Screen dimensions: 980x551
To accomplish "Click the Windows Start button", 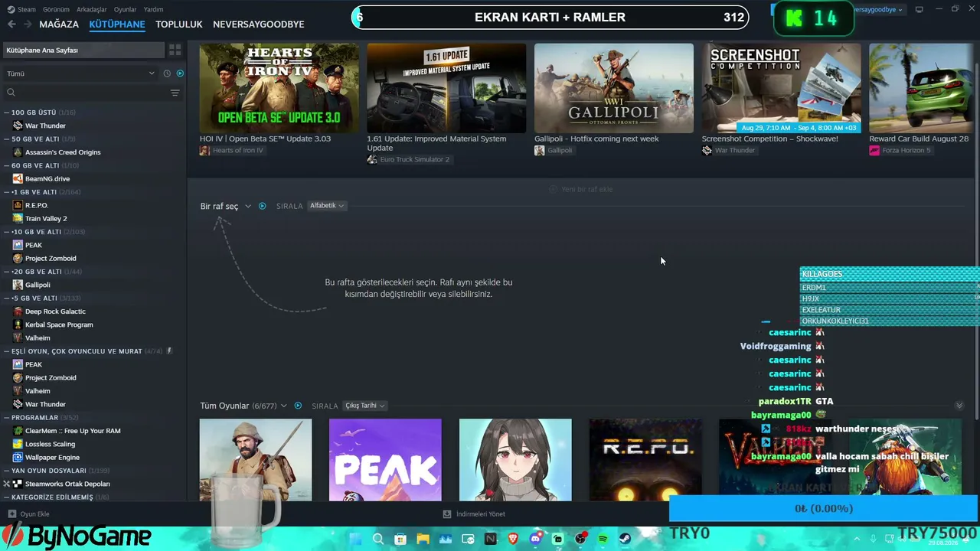I will (x=355, y=539).
